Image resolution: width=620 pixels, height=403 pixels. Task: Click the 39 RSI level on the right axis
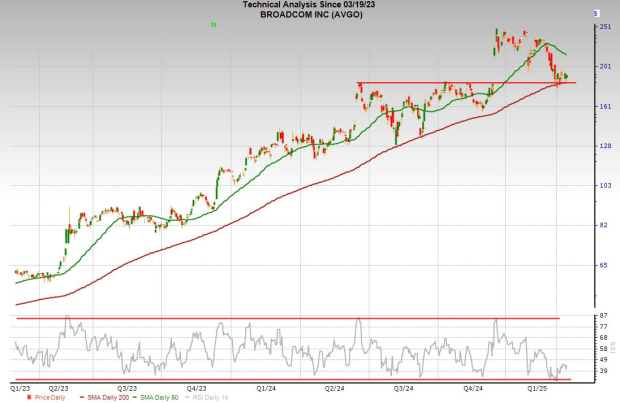603,370
